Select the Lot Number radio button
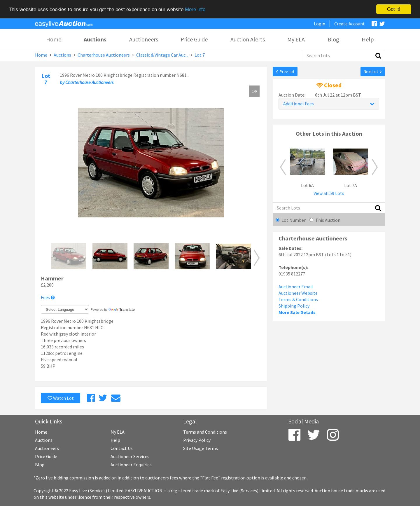This screenshot has height=506, width=420. (x=278, y=220)
